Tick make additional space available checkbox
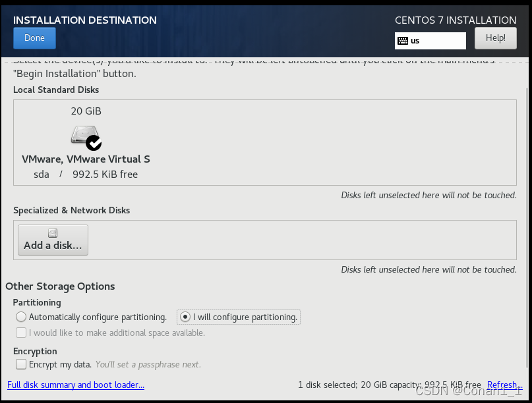This screenshot has width=532, height=403. 21,333
